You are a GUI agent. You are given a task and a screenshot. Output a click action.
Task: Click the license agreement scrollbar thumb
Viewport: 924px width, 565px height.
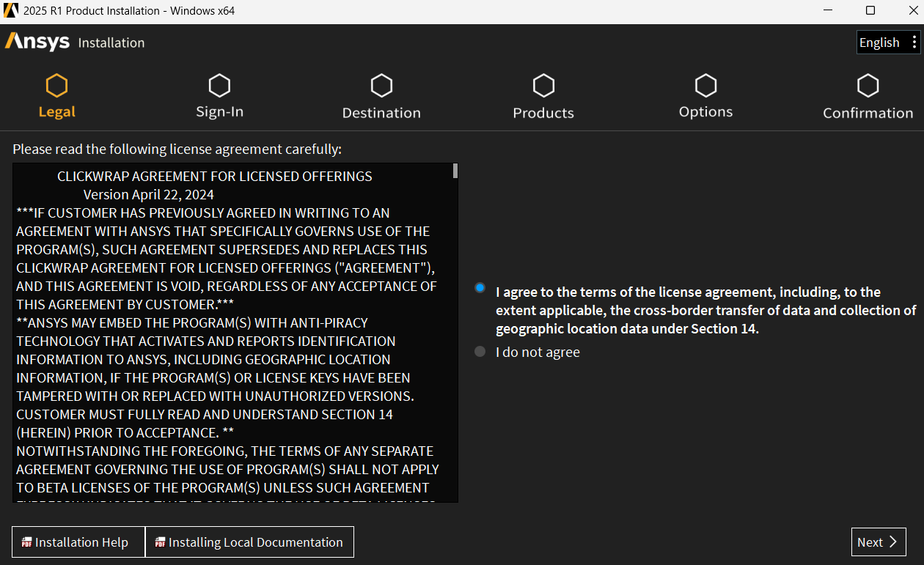pyautogui.click(x=455, y=171)
